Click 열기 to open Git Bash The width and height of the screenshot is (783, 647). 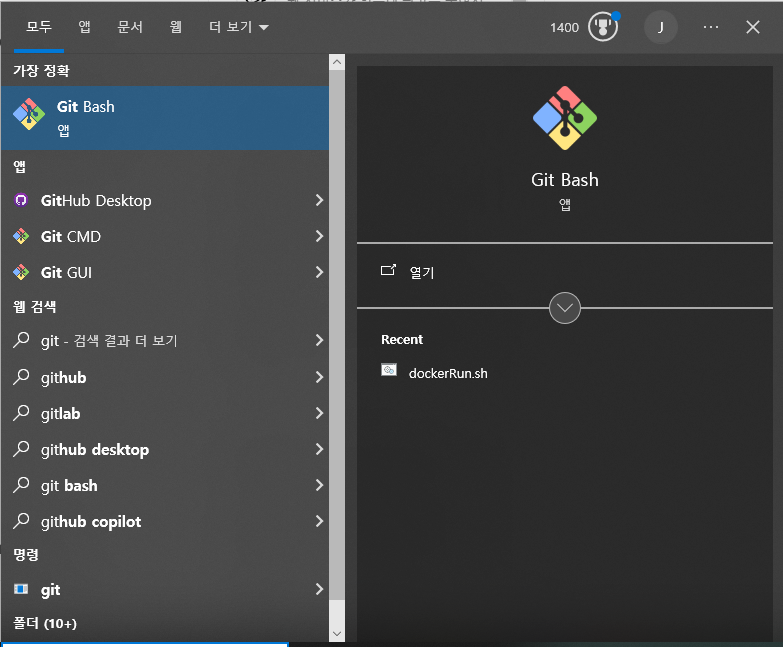pyautogui.click(x=422, y=273)
